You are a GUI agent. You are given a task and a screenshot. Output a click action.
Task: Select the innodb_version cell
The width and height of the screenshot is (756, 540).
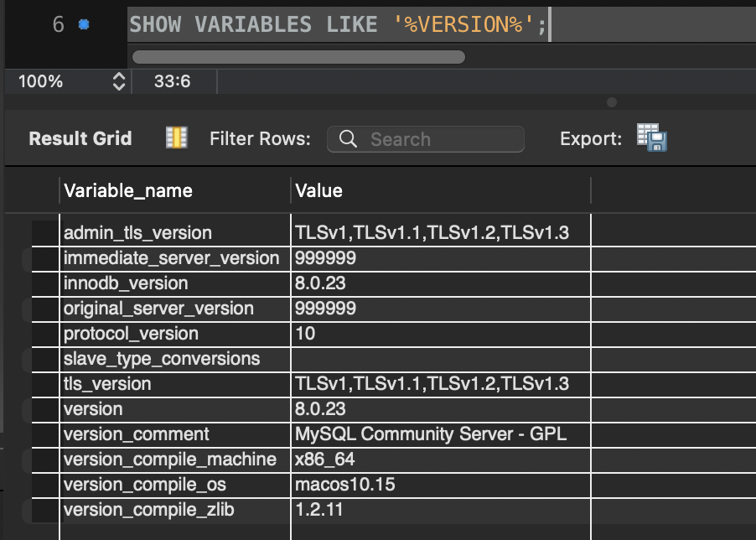tap(175, 283)
